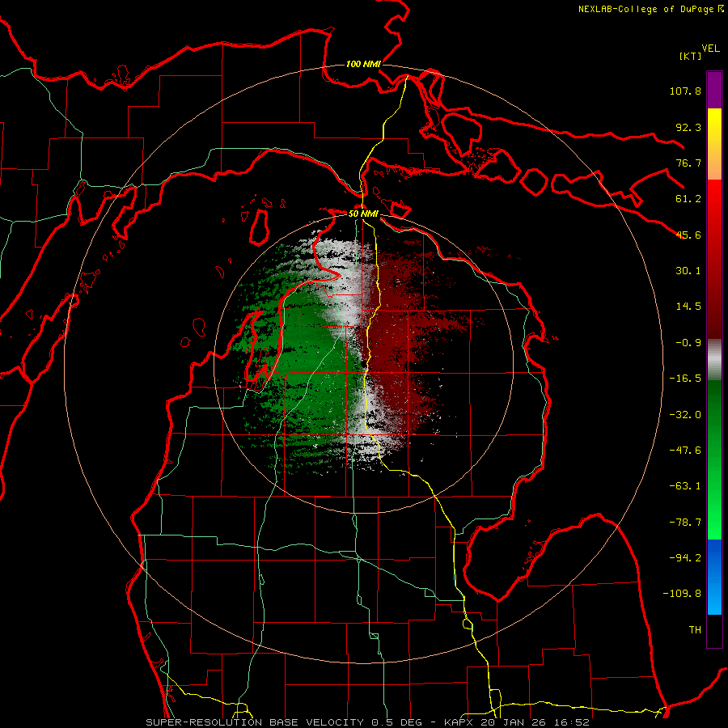Click the purple segment of velocity color bar
This screenshot has width=728, height=728.
pos(714,90)
